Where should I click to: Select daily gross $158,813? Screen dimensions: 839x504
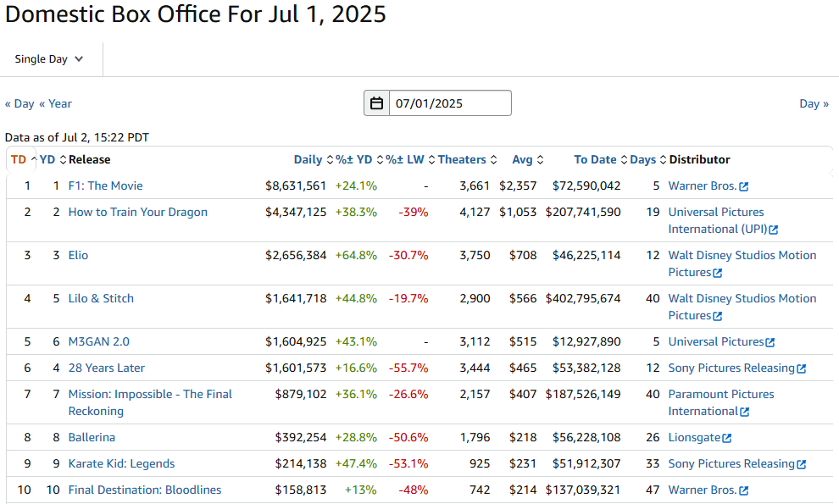pos(301,490)
